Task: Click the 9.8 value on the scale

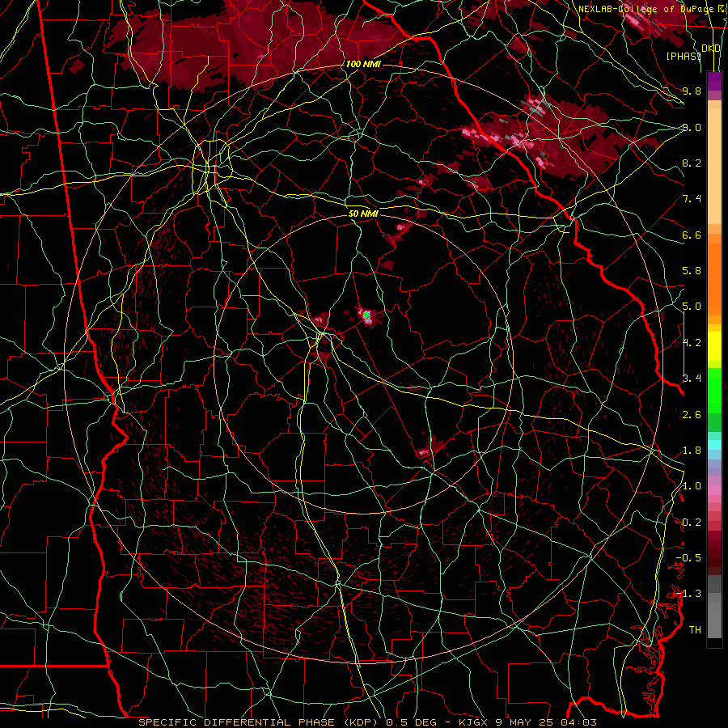Action: pyautogui.click(x=692, y=91)
